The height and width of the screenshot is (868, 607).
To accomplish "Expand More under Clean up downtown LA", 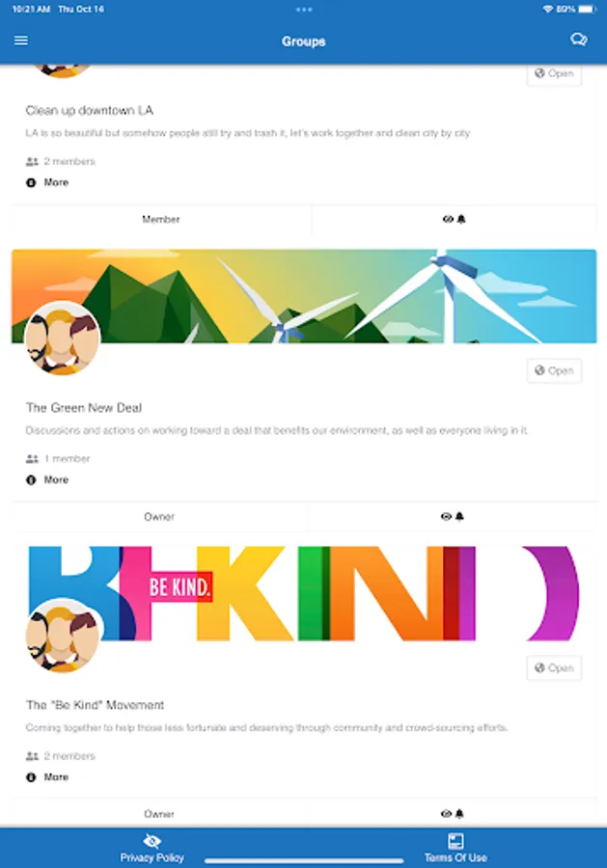I will point(47,182).
